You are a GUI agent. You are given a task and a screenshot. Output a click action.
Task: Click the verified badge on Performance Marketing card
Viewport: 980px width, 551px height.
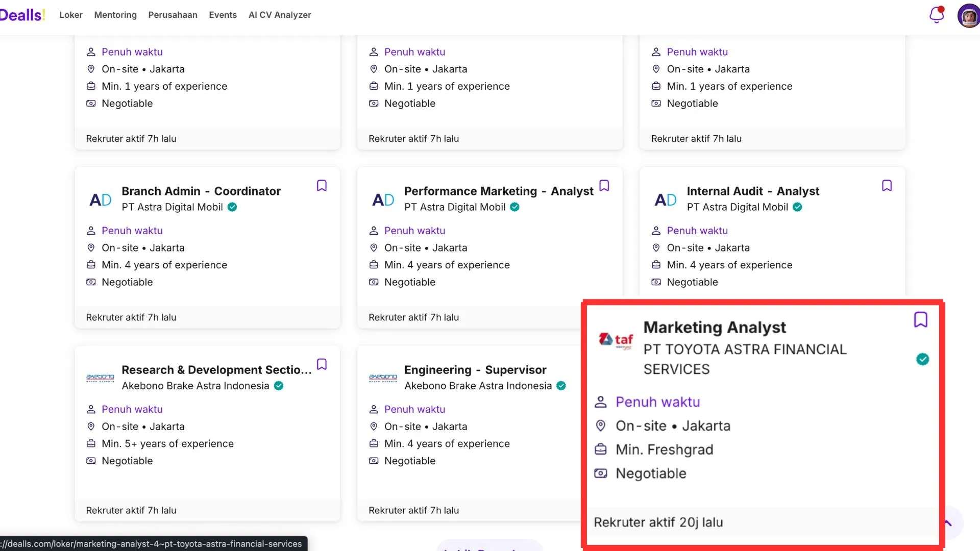tap(515, 207)
